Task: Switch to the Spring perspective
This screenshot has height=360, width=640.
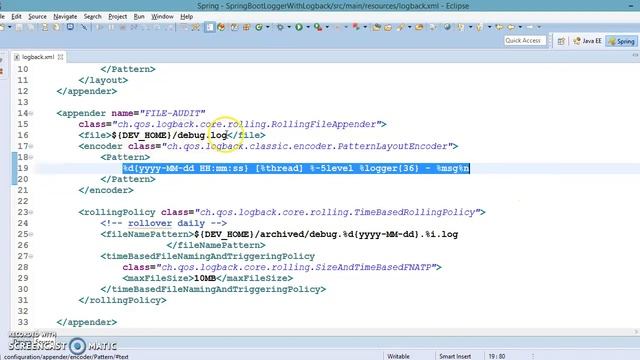Action: point(621,41)
